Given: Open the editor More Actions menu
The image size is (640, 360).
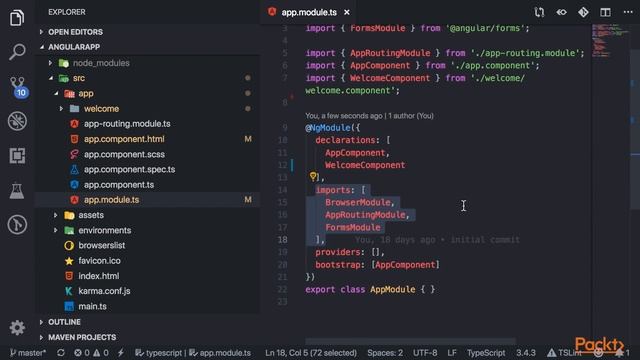Looking at the screenshot, I should (x=628, y=12).
